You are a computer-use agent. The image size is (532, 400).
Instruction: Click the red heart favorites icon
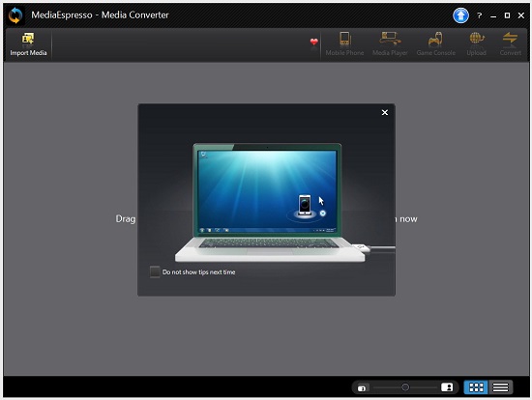click(313, 43)
